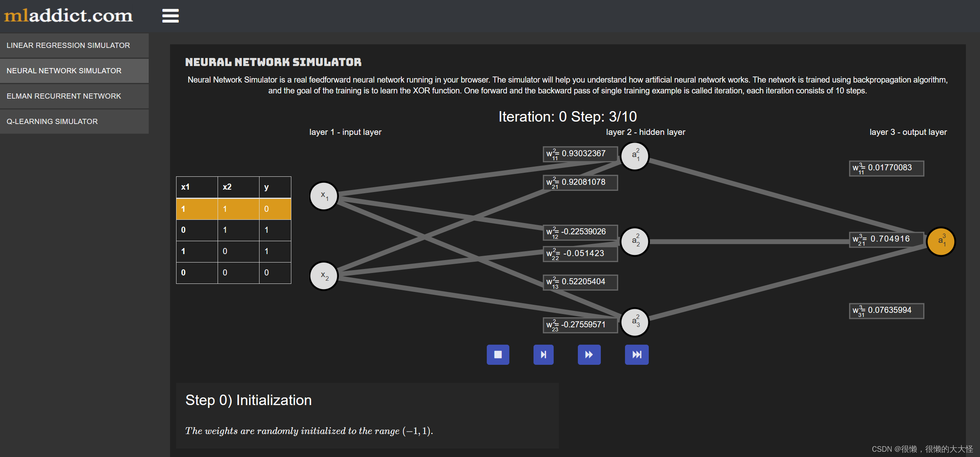Select Neural Network Simulator in sidebar

(64, 71)
